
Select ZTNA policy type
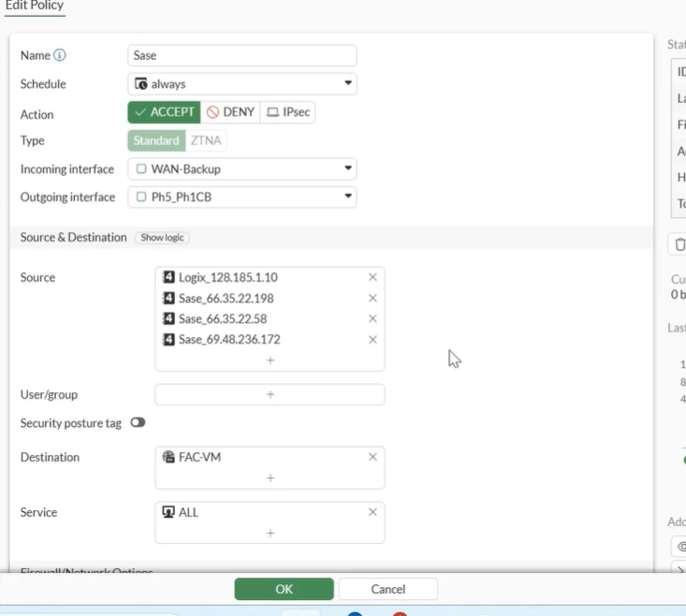[206, 140]
